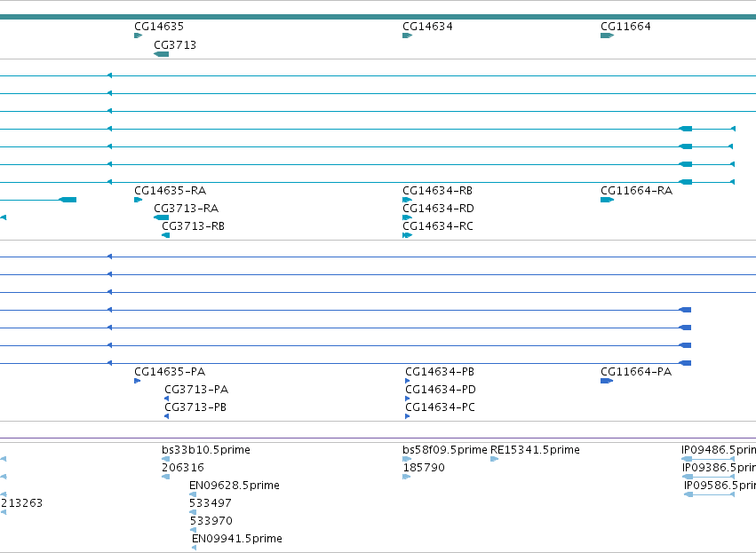This screenshot has height=553, width=756.
Task: Choose the CG11664-PA protein label
Action: point(636,372)
